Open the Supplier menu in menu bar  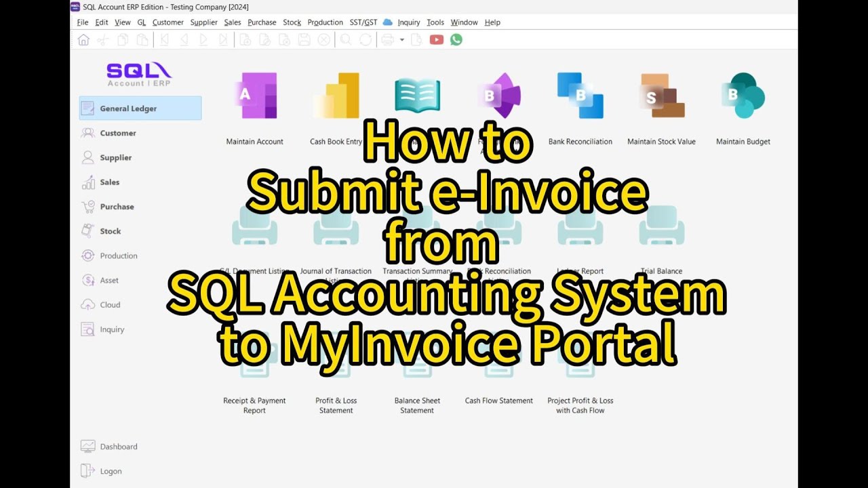coord(204,22)
